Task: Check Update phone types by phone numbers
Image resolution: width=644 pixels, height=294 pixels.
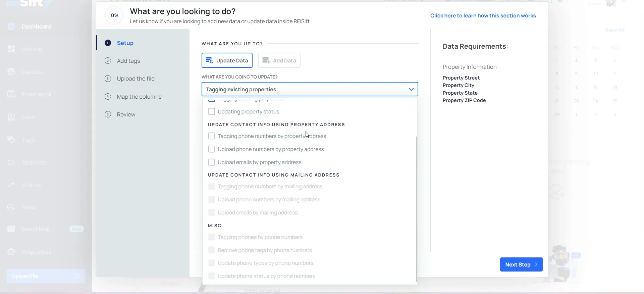Action: click(x=212, y=263)
